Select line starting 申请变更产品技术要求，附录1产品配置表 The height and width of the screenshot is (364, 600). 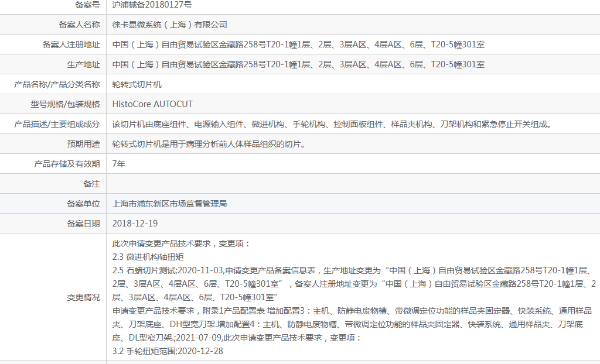tap(352, 324)
